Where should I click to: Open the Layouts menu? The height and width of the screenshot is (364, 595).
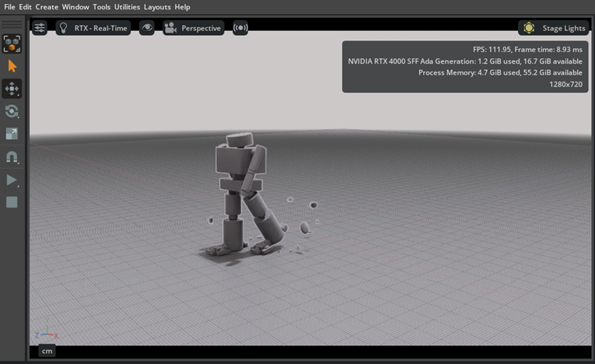click(157, 6)
